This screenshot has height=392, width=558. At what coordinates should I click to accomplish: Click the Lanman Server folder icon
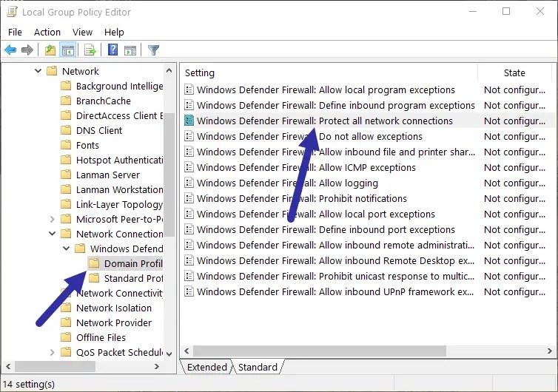pos(66,175)
